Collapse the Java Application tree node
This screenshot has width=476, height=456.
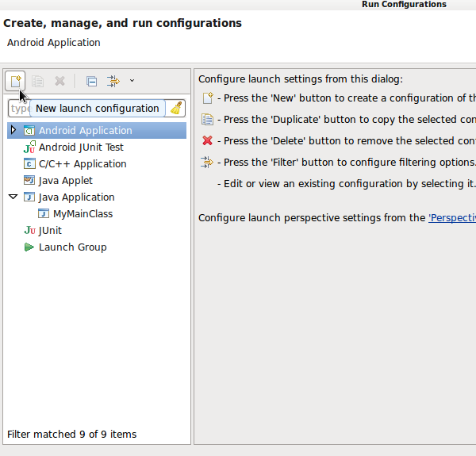tap(13, 197)
